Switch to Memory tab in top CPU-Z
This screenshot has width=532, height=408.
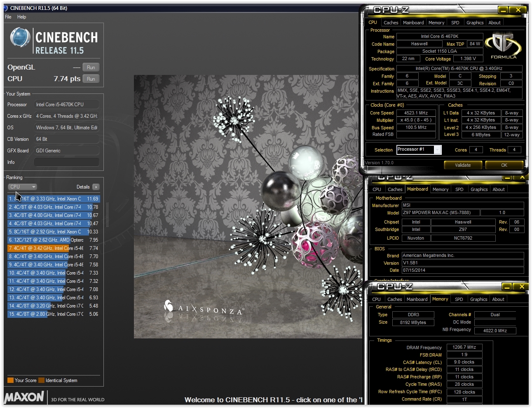pos(436,23)
